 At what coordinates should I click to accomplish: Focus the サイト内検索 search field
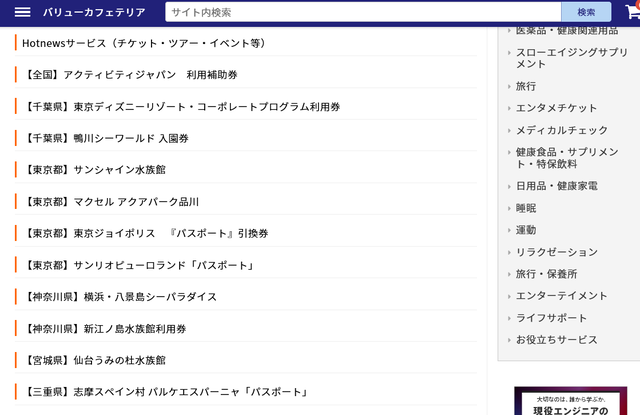363,12
